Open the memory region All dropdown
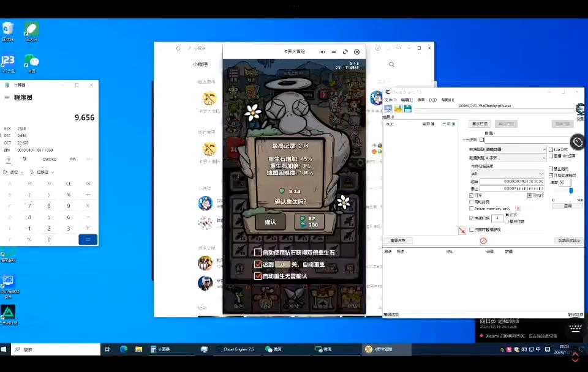The image size is (588, 372). click(507, 173)
